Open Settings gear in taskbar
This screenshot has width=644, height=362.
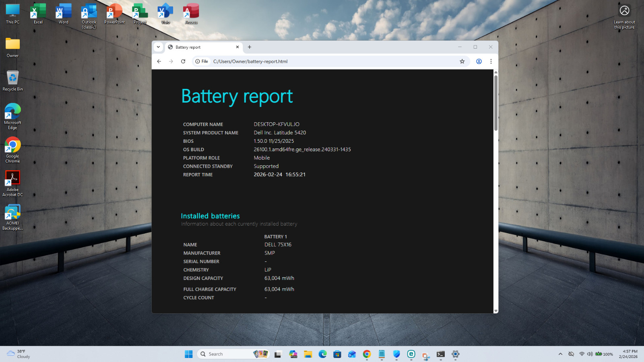click(455, 354)
